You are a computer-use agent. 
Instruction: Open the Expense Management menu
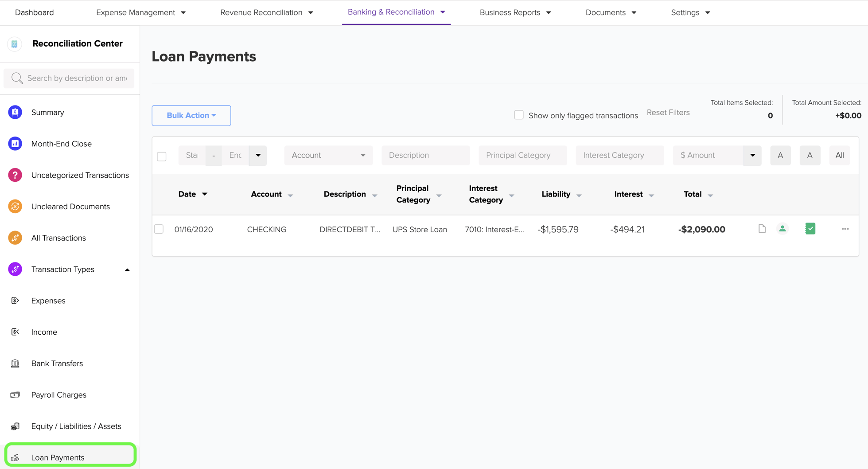pyautogui.click(x=136, y=12)
